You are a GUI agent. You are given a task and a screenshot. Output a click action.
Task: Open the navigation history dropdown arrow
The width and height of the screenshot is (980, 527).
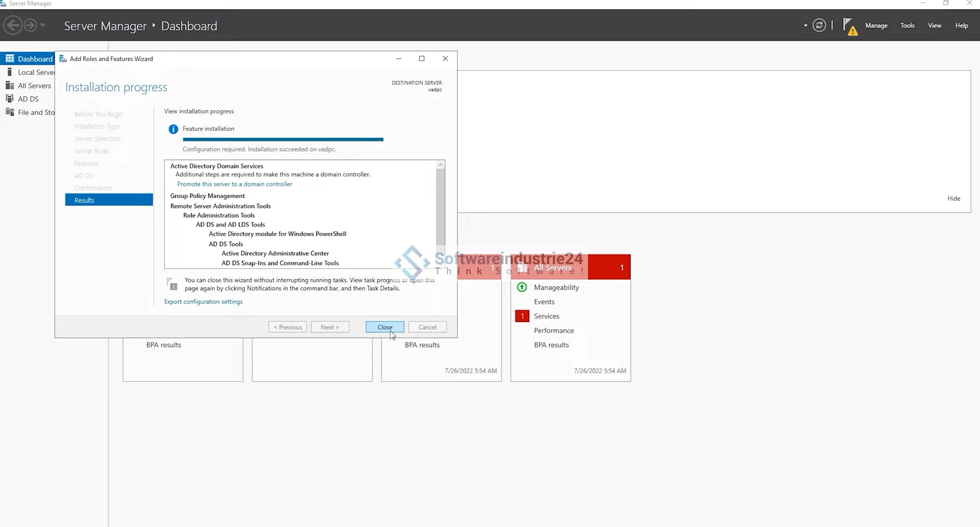43,25
